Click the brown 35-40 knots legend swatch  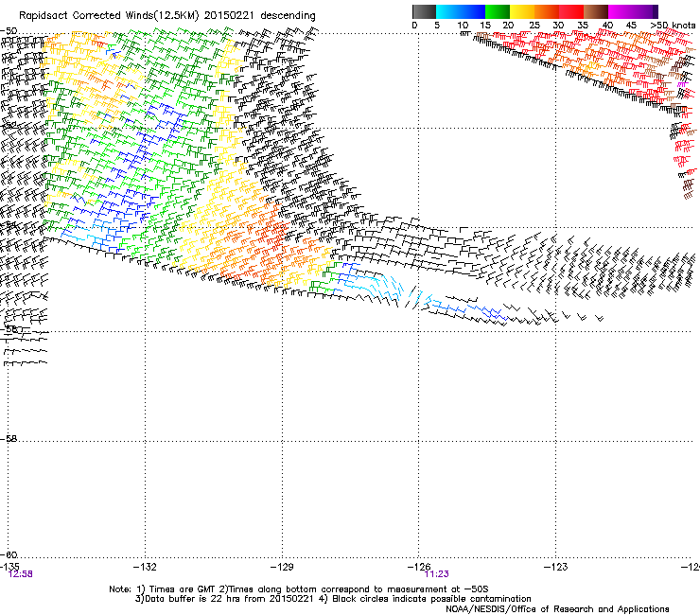[596, 11]
